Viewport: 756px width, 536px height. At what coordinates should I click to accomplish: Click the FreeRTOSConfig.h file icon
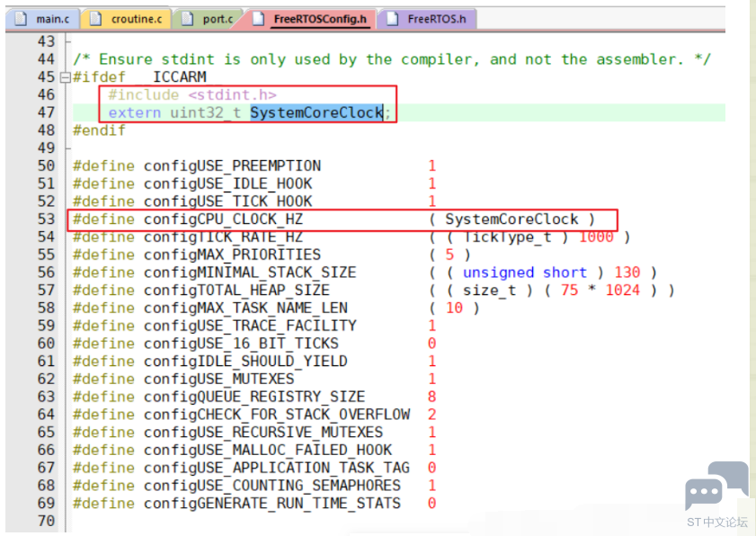(x=258, y=19)
